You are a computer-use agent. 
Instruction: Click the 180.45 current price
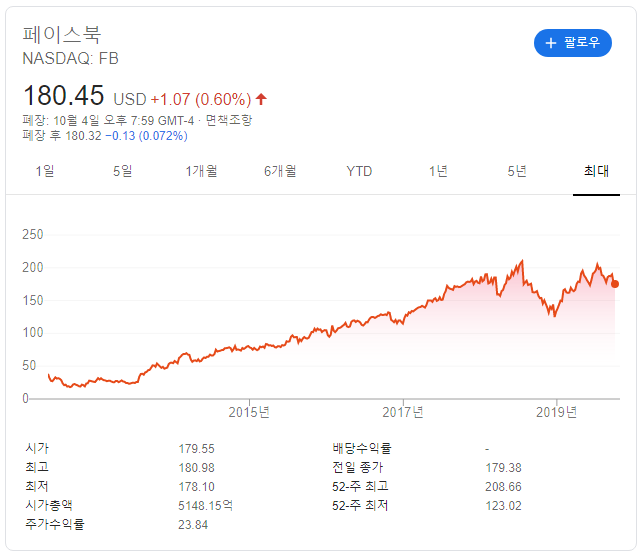tap(64, 95)
